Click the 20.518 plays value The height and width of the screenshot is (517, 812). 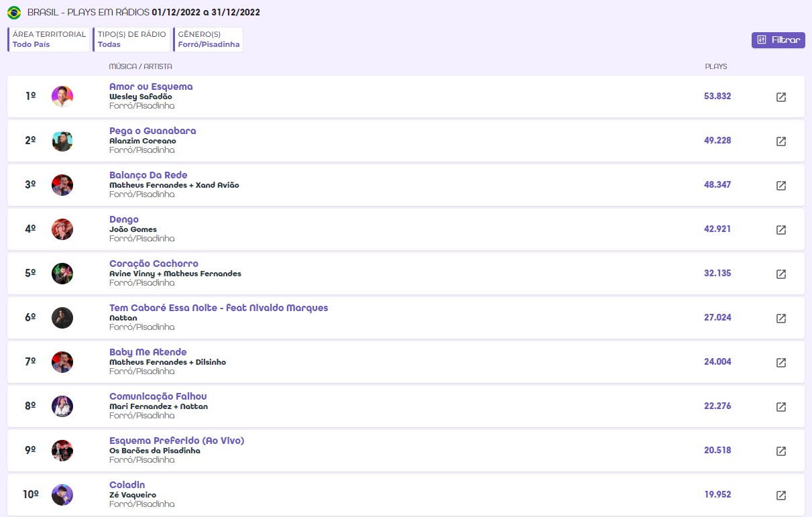tap(717, 451)
